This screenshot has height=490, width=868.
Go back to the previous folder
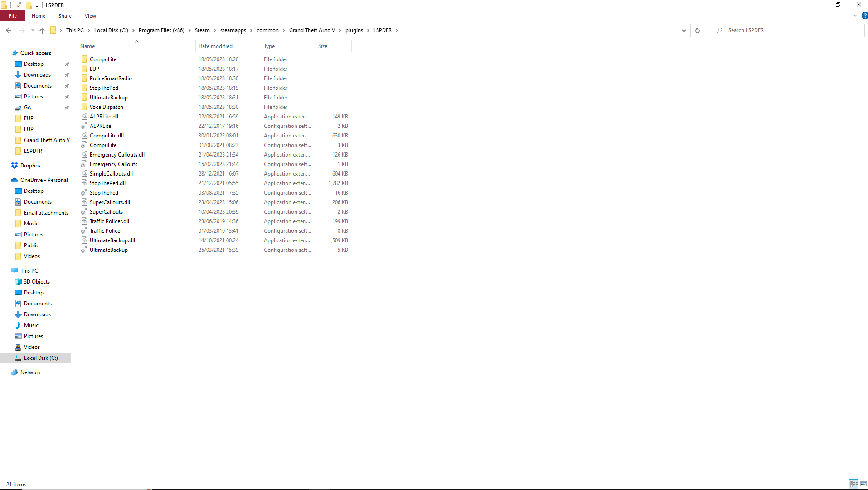(9, 30)
